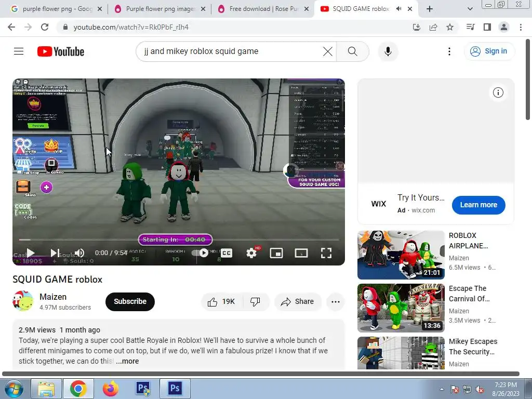Go to the YouTube home logo
532x399 pixels.
61,51
